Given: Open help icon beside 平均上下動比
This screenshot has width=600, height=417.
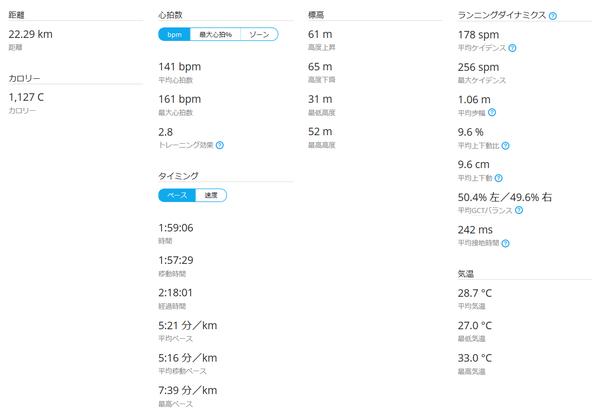Looking at the screenshot, I should point(505,146).
